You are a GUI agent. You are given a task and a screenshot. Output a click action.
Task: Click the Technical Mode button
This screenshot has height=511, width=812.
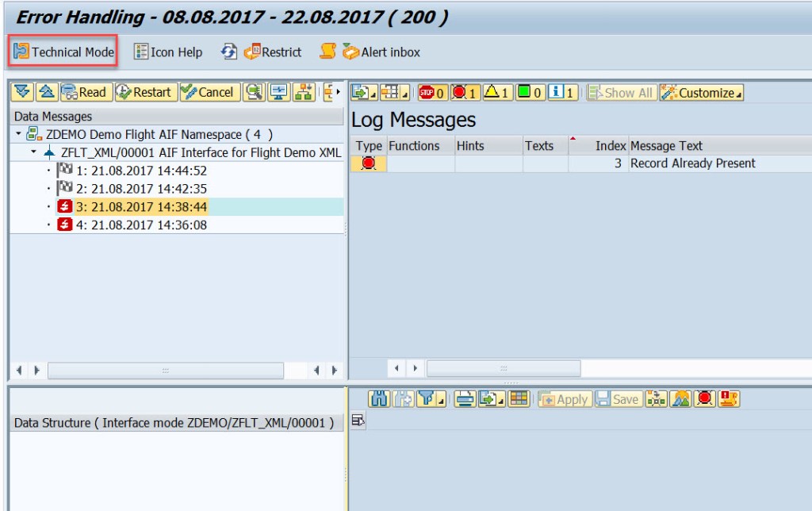[63, 52]
